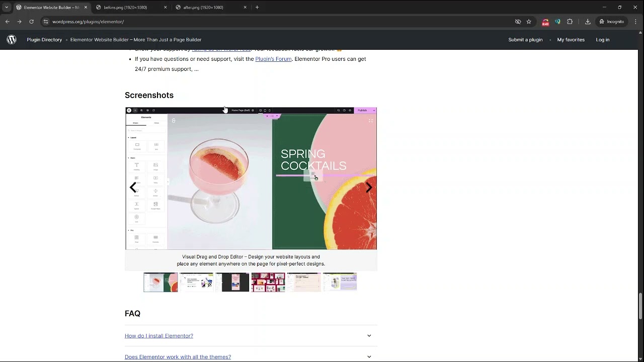644x362 pixels.
Task: Switch to the before.png tab
Action: [125, 7]
